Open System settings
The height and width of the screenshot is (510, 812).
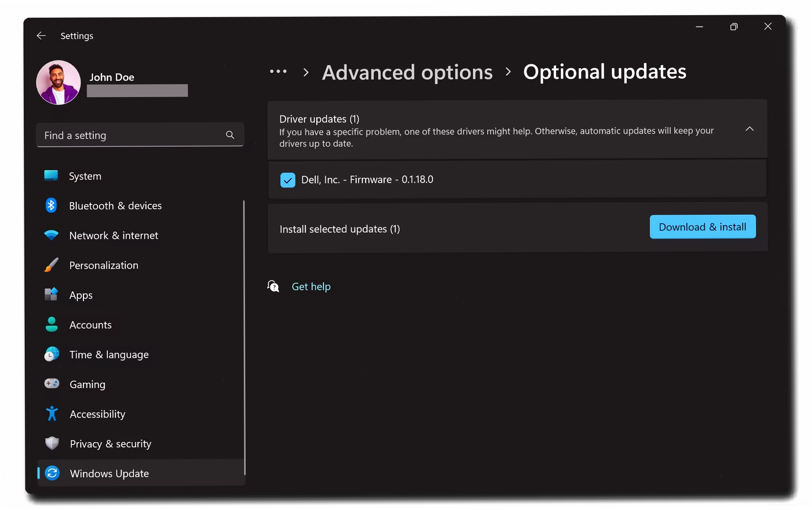click(x=140, y=176)
